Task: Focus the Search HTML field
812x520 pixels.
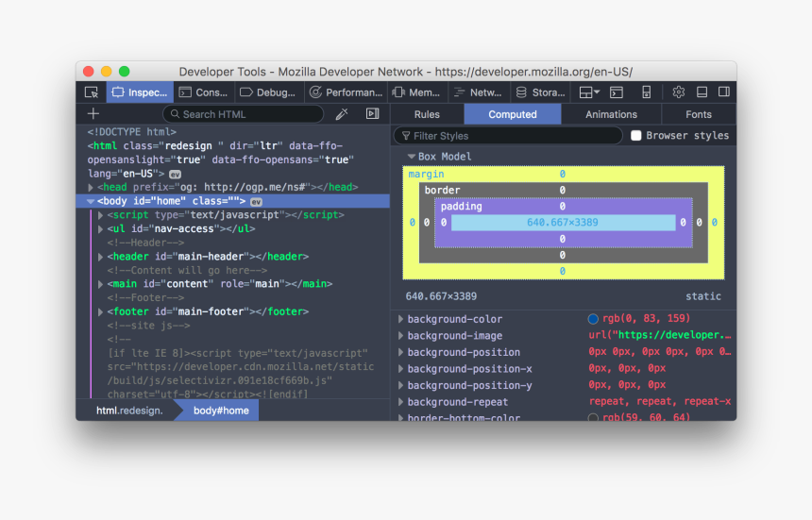Action: [244, 114]
